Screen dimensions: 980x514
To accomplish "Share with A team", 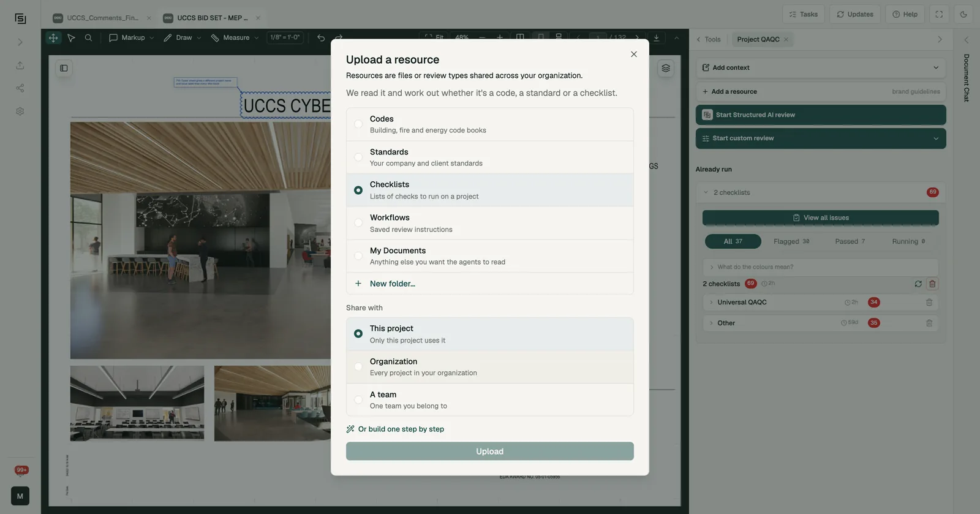I will pos(490,400).
